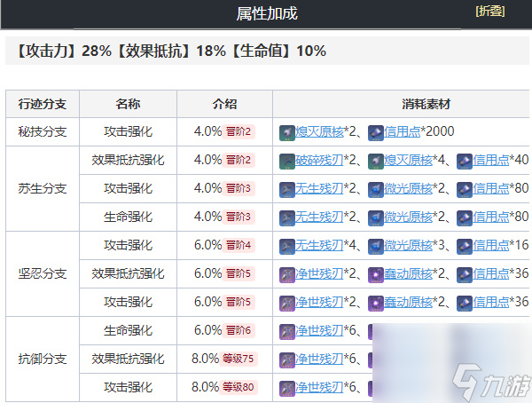Click 净世残刃 icon in 攻击强化 晋阶5 row

[x=287, y=303]
